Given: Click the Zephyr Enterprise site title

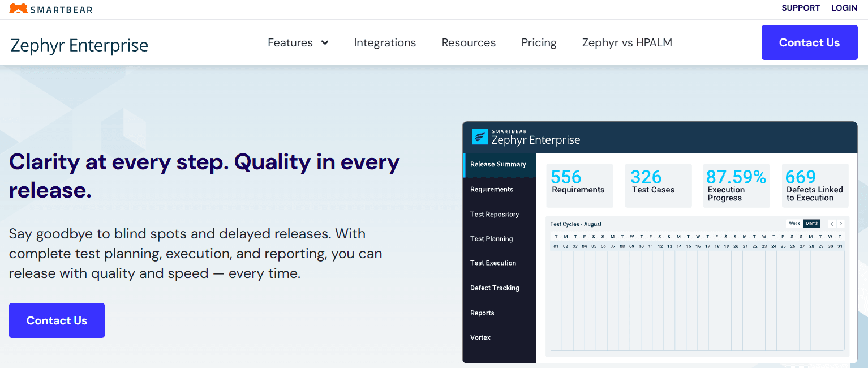Looking at the screenshot, I should [x=79, y=45].
